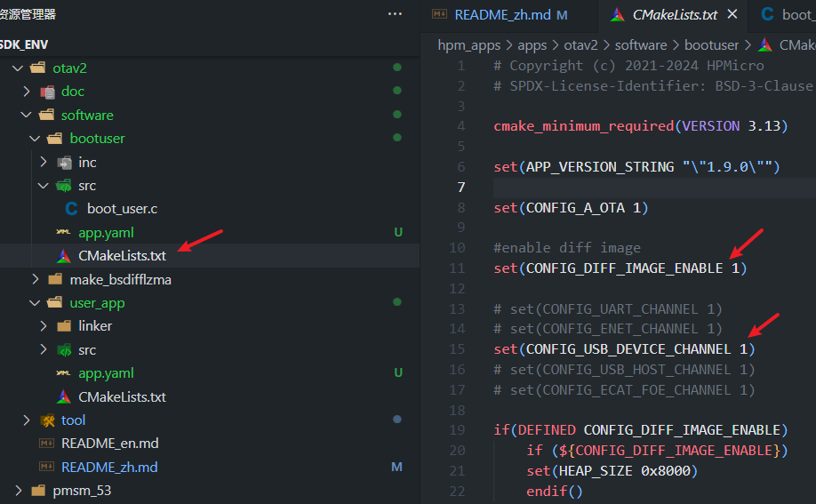Click the linker folder icon

(x=64, y=326)
